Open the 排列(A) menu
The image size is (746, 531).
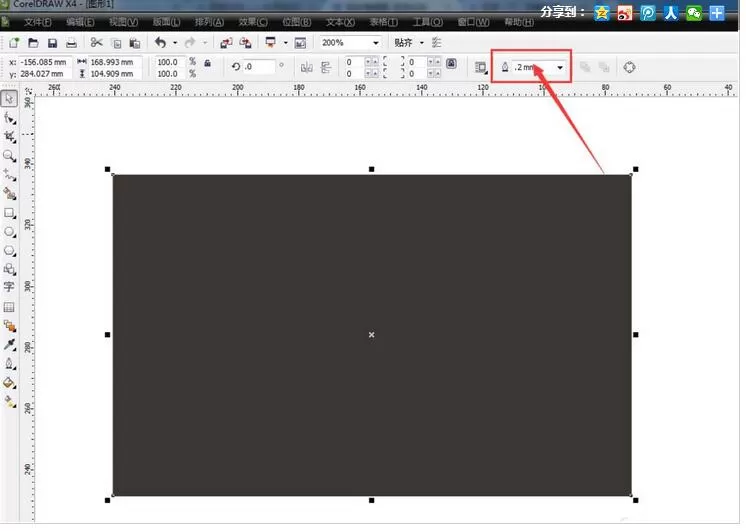coord(209,22)
